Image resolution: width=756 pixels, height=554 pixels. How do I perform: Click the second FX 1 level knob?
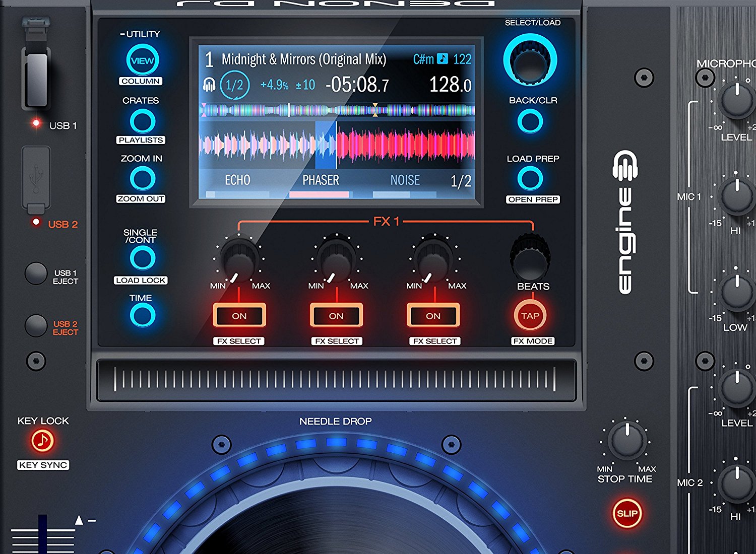tap(336, 260)
